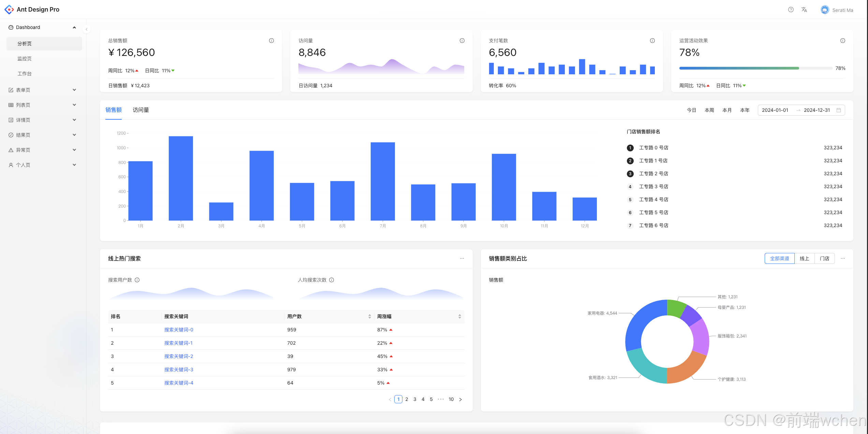Click the info icon beside 搜索用户数
The image size is (868, 434).
coord(137,280)
